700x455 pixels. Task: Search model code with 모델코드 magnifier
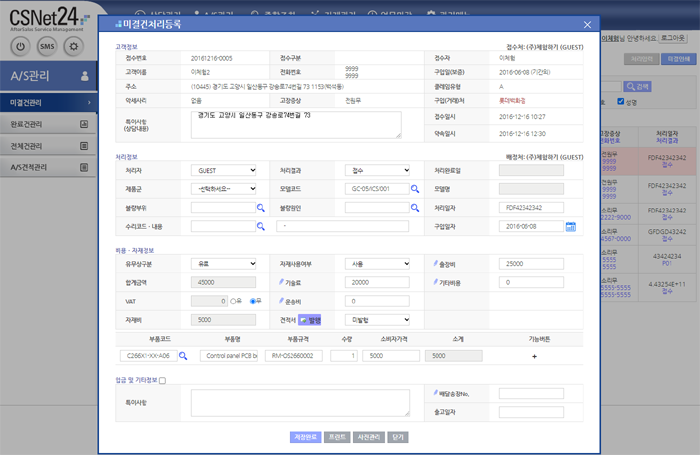pyautogui.click(x=415, y=189)
